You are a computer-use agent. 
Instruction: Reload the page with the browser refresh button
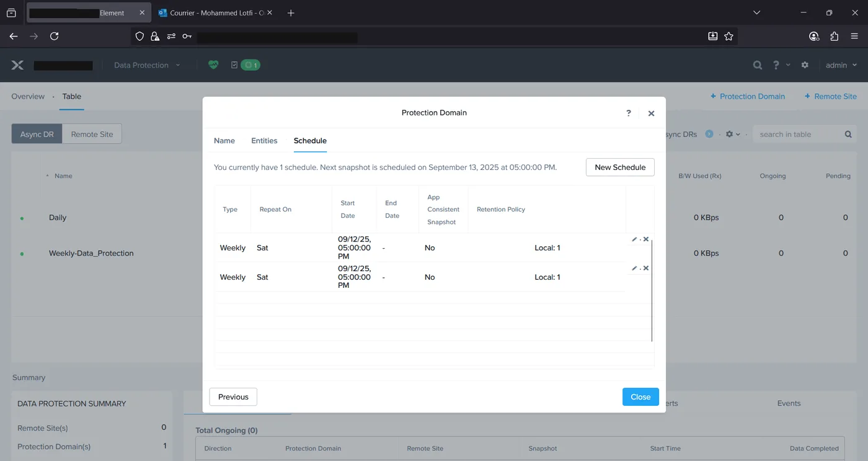click(x=54, y=37)
